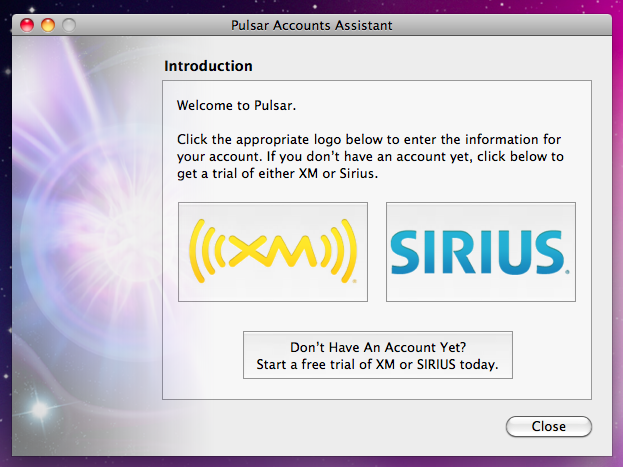This screenshot has width=623, height=467.
Task: Start a free trial of XM or SIRIUS
Action: coord(378,355)
